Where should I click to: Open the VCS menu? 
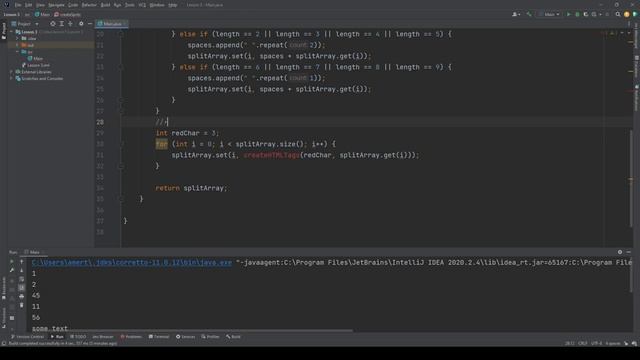[x=142, y=5]
